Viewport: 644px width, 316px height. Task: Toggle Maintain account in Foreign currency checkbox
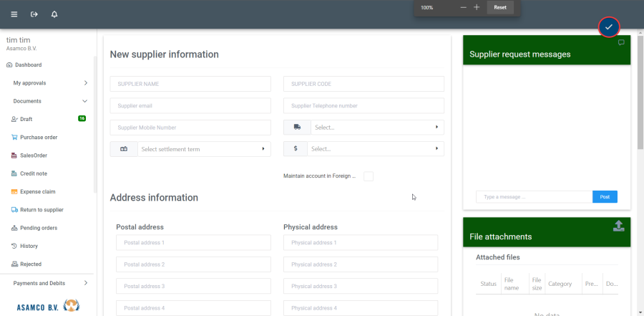click(x=368, y=176)
